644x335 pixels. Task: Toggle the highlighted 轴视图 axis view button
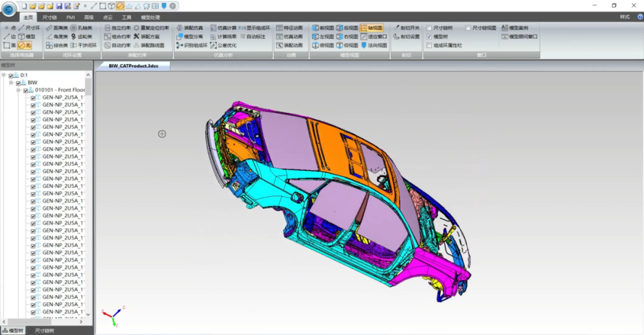click(371, 28)
